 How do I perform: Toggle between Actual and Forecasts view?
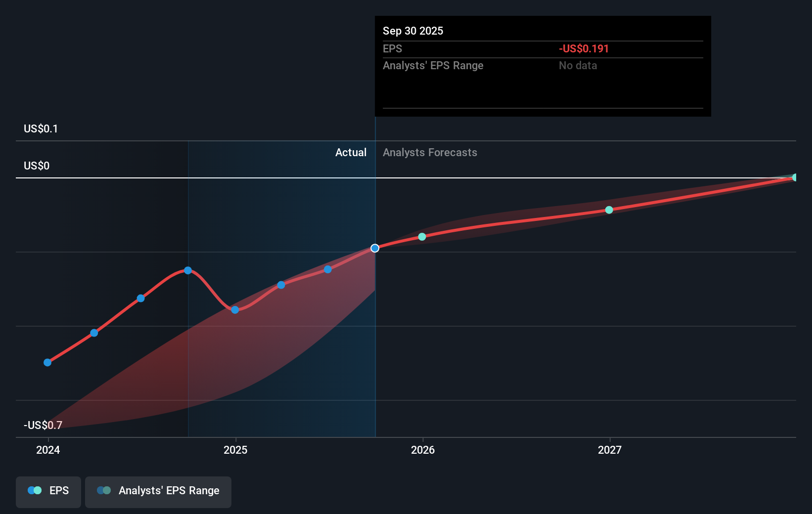click(x=375, y=152)
